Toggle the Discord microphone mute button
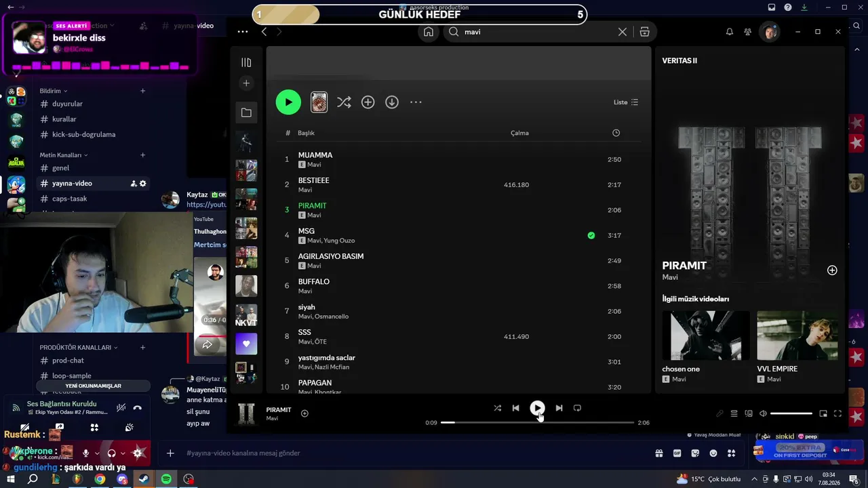 pyautogui.click(x=86, y=453)
